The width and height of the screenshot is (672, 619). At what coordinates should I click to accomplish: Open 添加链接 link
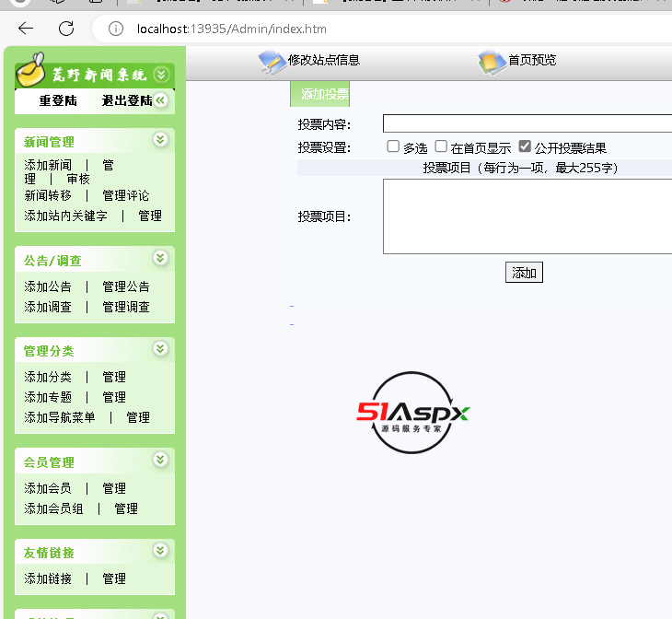[x=48, y=578]
